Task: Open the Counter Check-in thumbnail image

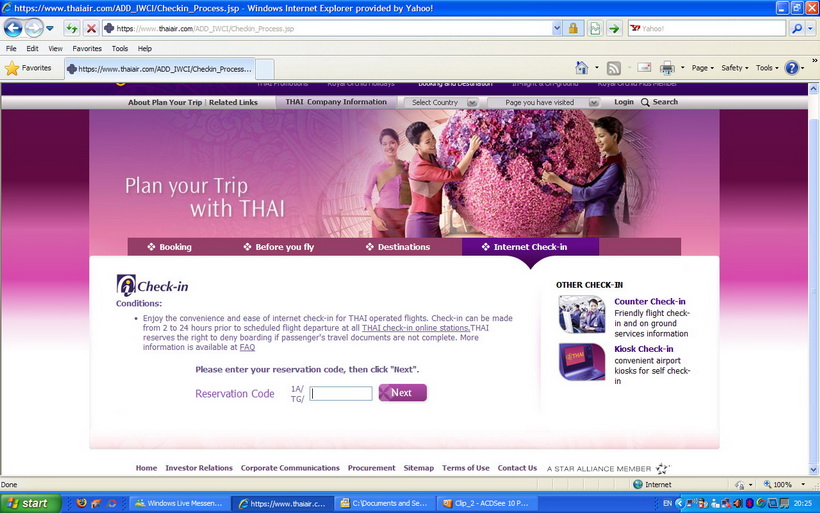Action: coord(582,314)
